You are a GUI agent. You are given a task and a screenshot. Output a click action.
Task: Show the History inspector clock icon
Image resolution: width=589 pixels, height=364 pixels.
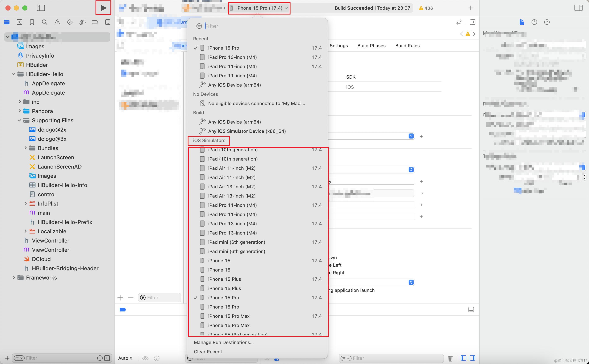click(x=534, y=22)
